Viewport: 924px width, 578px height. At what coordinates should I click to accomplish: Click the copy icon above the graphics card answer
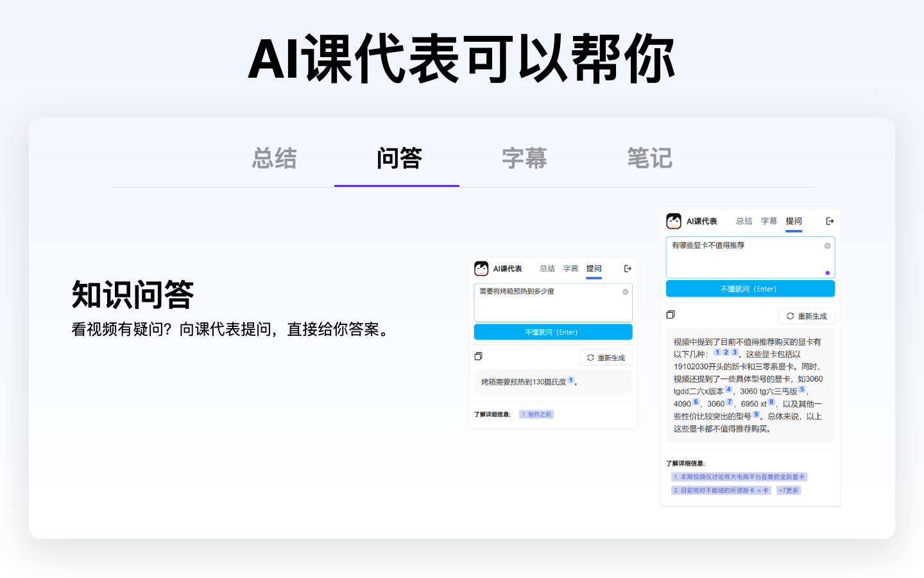coord(671,315)
